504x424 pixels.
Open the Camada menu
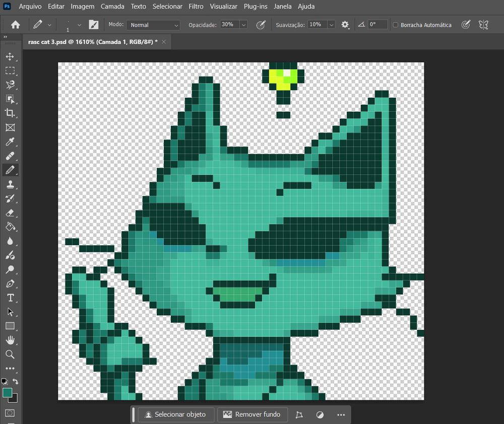click(112, 7)
